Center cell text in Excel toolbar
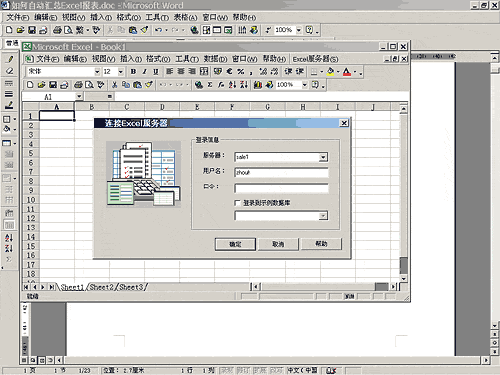The height and width of the screenshot is (375, 500). click(181, 72)
